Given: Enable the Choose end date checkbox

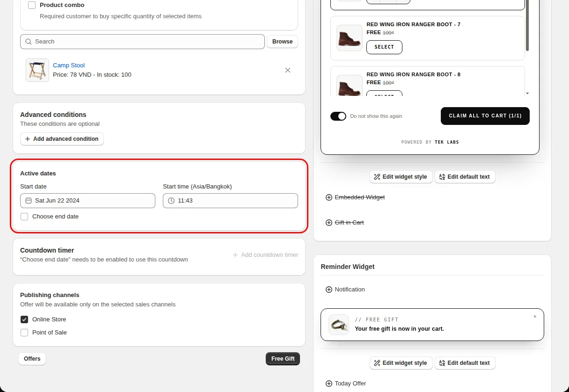Looking at the screenshot, I should 24,217.
